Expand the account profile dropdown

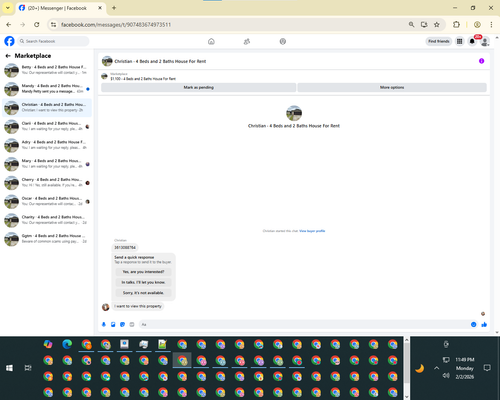pyautogui.click(x=485, y=41)
